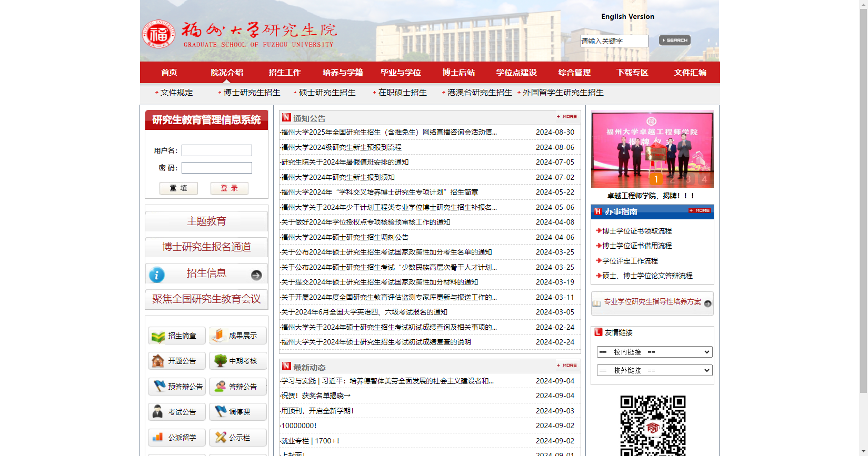868x456 pixels.
Task: Open the 院况介绍 navigation menu
Action: pos(227,73)
